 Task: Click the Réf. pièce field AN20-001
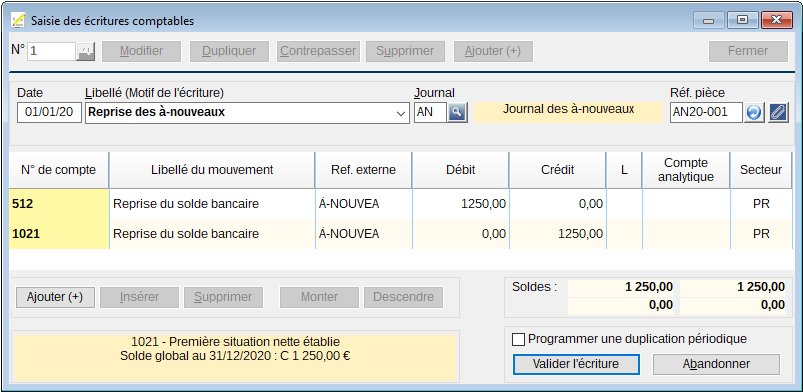[x=706, y=113]
